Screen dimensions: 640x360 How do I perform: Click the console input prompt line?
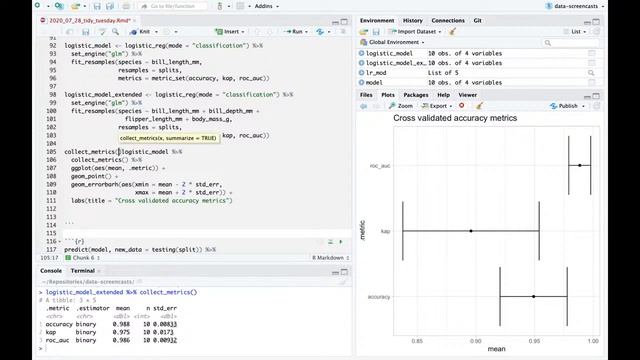194,348
